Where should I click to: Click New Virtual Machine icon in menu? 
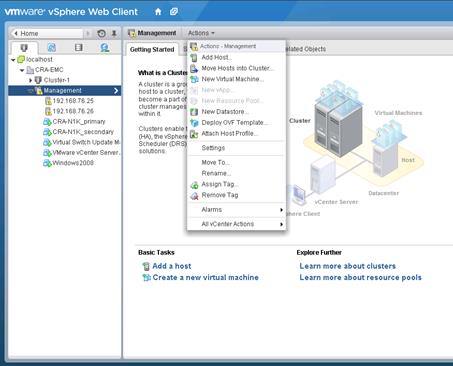194,79
